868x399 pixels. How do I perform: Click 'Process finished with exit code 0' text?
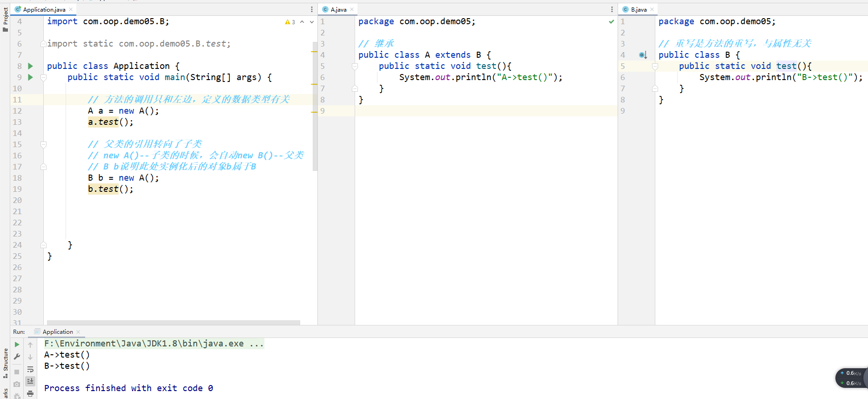tap(129, 388)
